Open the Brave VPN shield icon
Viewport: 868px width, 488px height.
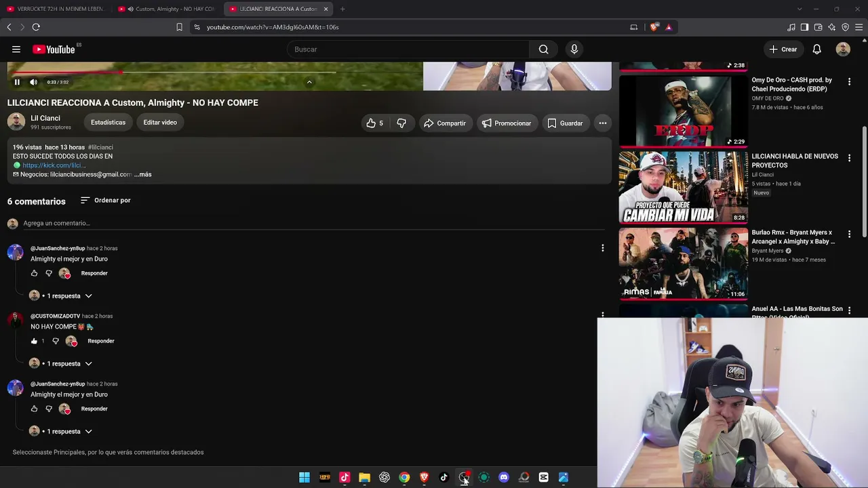(846, 27)
